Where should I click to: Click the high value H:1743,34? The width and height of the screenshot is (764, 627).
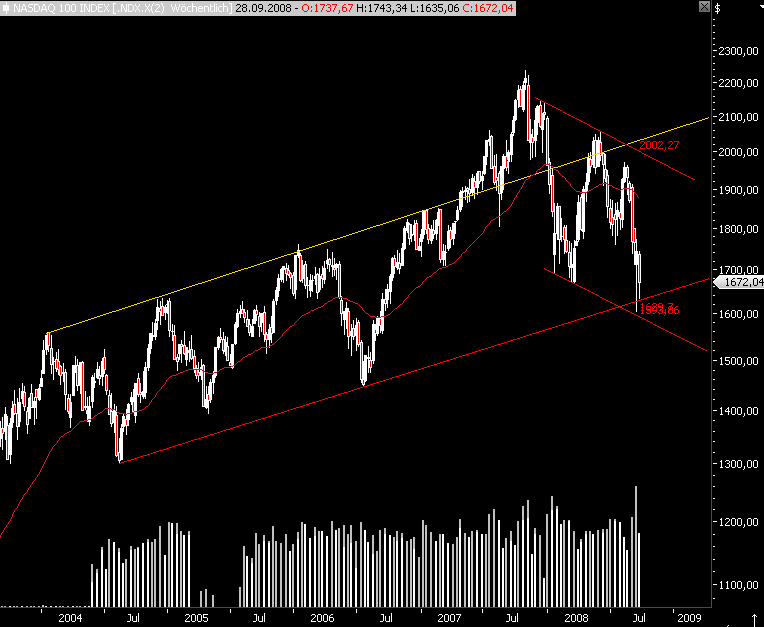coord(381,8)
